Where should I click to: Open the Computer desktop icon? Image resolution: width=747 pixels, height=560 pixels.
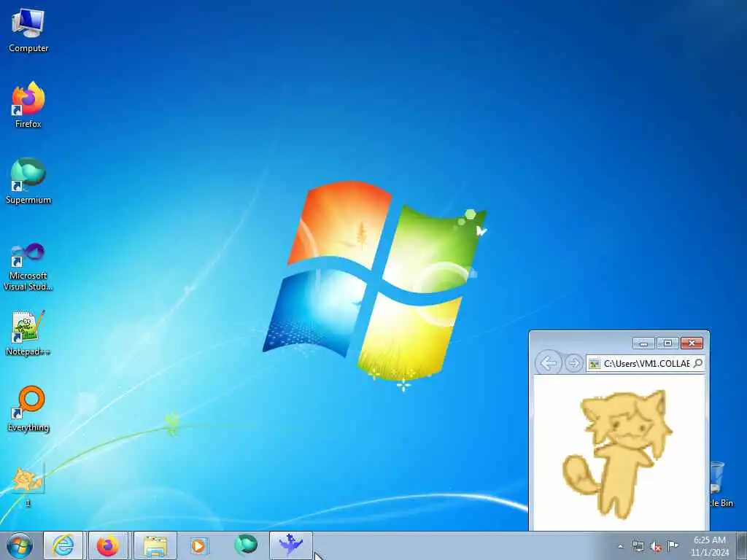[x=28, y=31]
